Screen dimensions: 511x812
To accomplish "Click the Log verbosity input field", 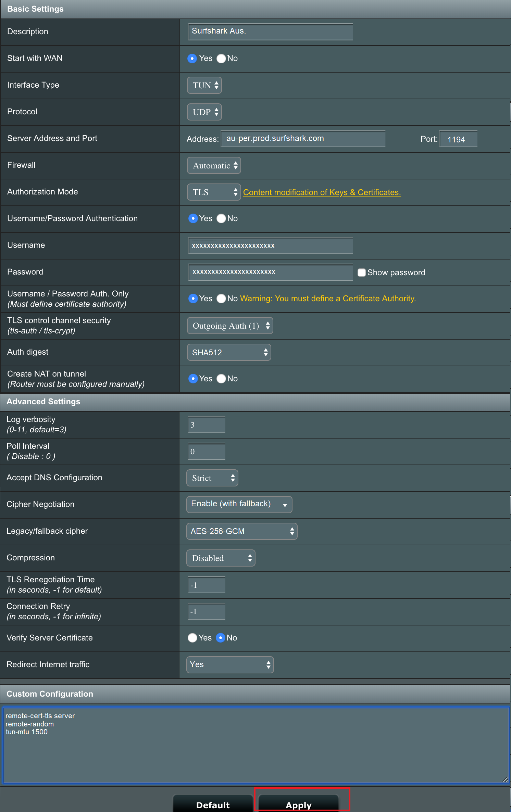I will [207, 425].
